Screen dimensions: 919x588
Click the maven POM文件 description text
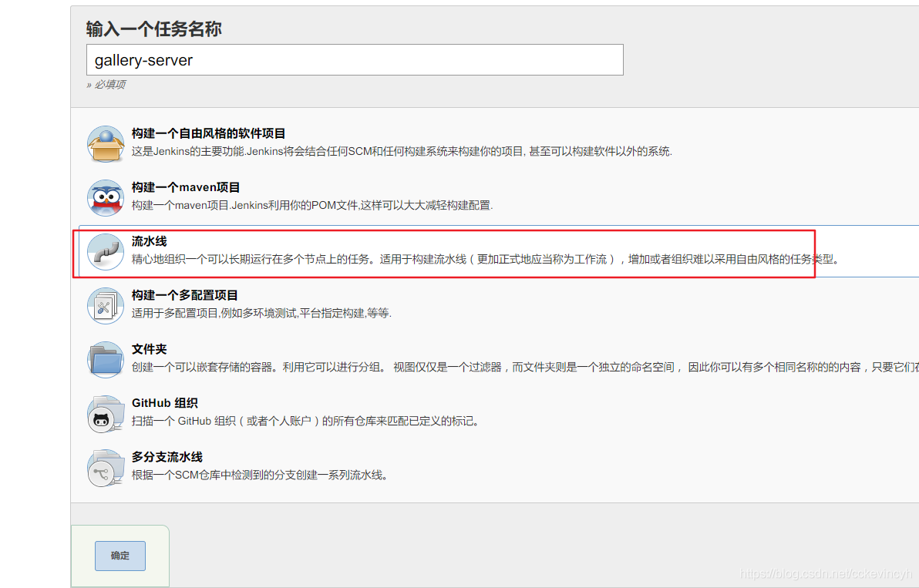point(311,205)
